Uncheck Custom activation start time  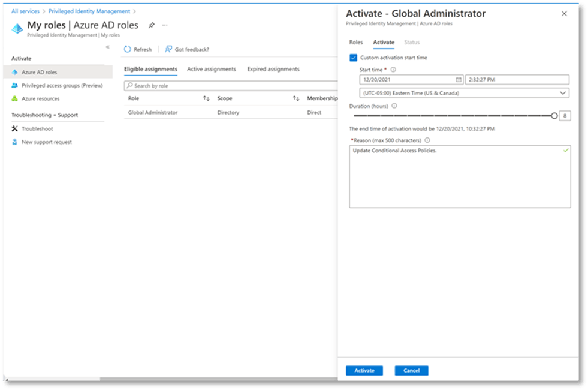pos(353,58)
